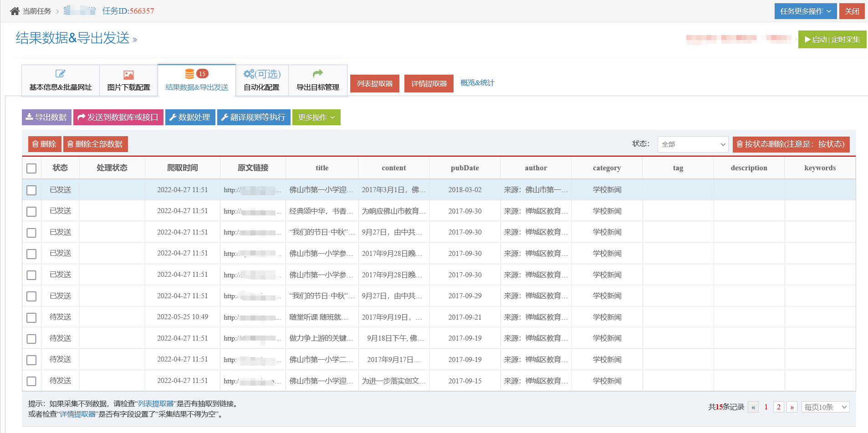Check the row with pubDate 2017-09-29
This screenshot has width=868, height=433.
pos(31,296)
